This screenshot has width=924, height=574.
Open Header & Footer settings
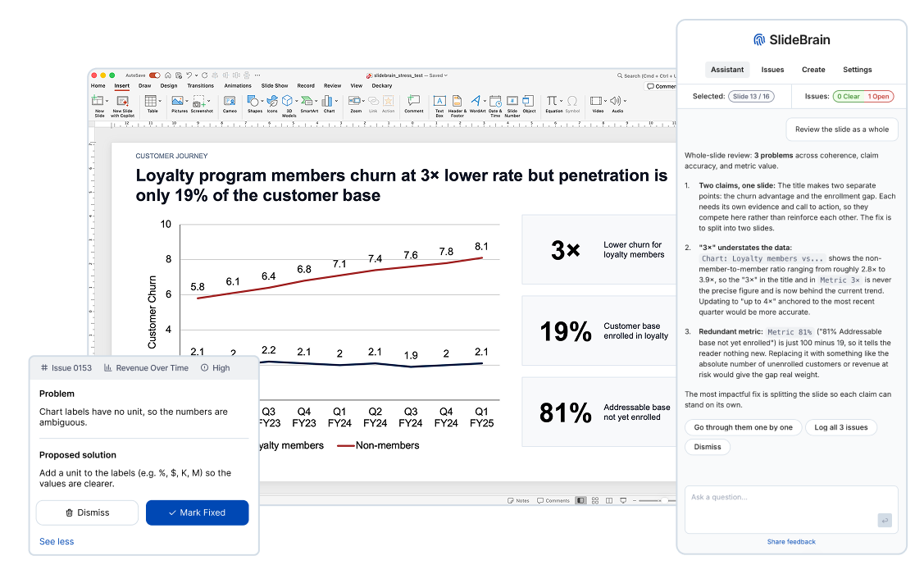(x=457, y=101)
